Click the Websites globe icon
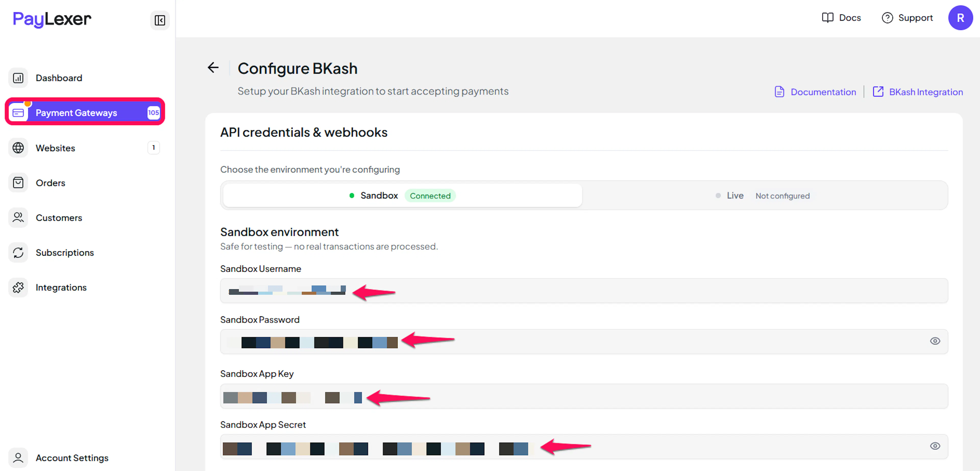Screen dimensions: 980x471 pyautogui.click(x=18, y=148)
